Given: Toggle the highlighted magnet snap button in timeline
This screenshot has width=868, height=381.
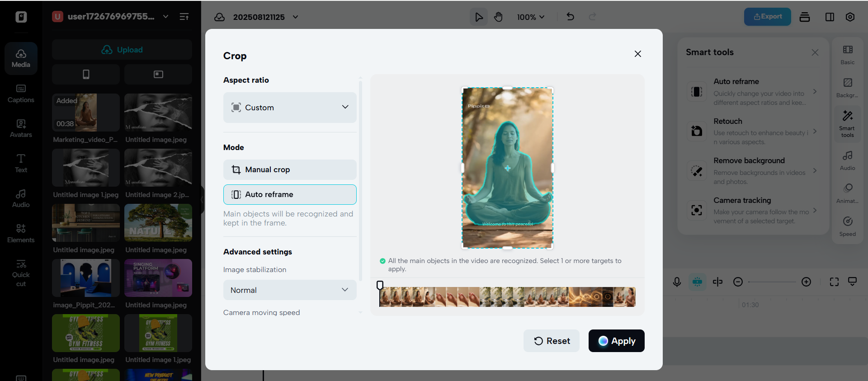Looking at the screenshot, I should [x=698, y=282].
